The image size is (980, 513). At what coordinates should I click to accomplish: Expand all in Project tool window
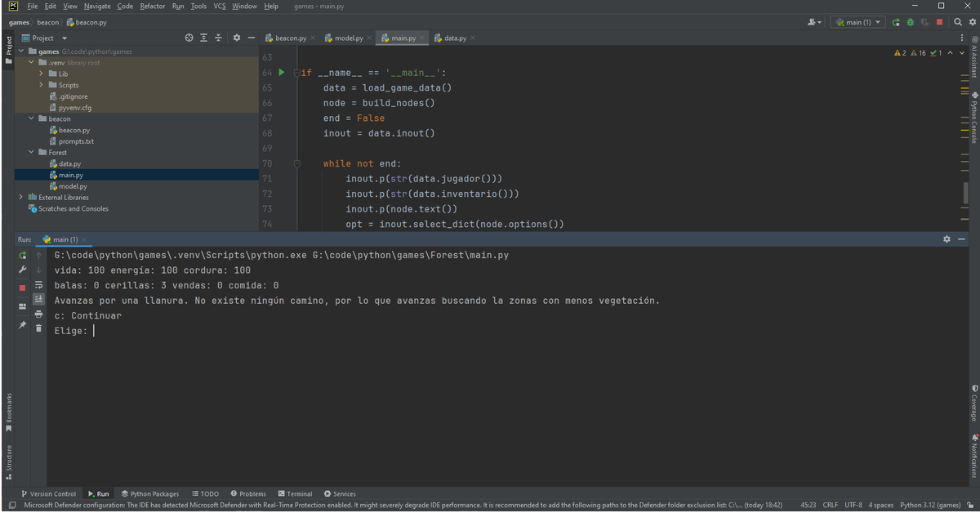(204, 38)
